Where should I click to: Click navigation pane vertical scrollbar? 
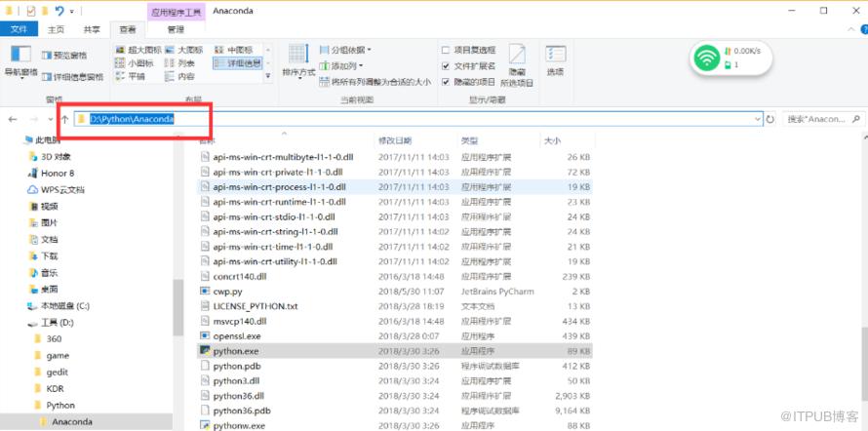(178, 307)
